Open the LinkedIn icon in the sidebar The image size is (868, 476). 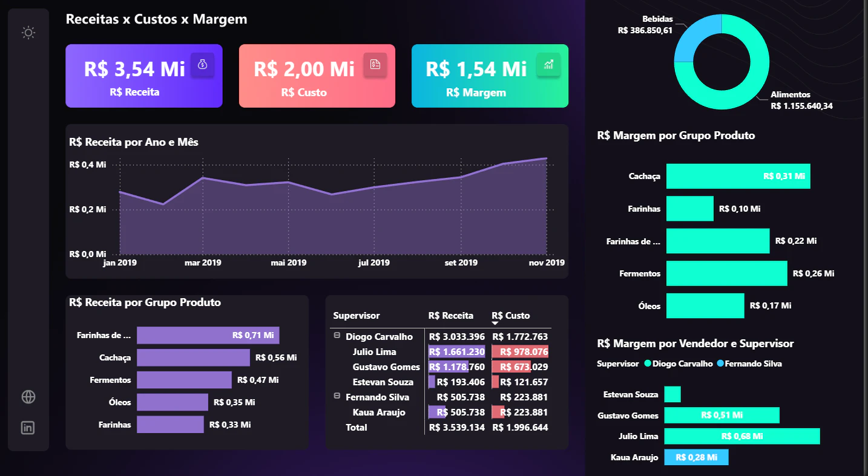pos(28,428)
